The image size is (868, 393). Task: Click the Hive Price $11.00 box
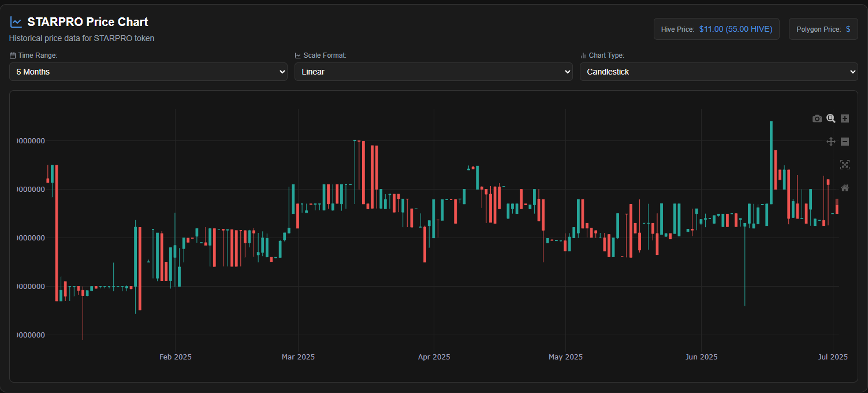717,29
